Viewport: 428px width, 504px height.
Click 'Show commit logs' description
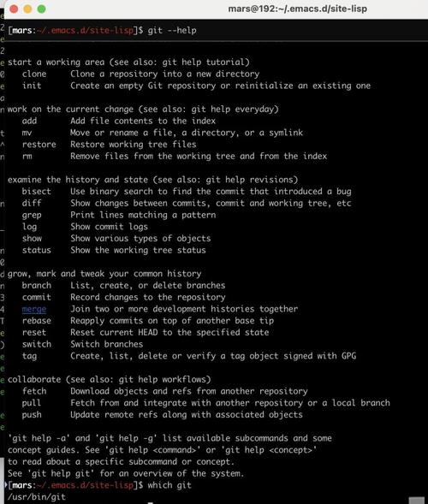coord(110,227)
